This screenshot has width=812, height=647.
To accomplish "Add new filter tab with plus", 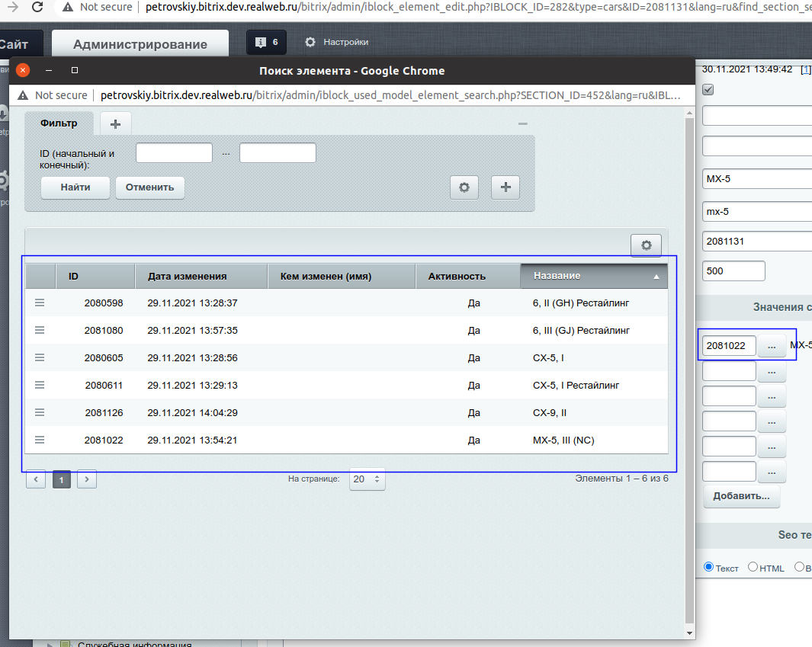I will (x=116, y=123).
